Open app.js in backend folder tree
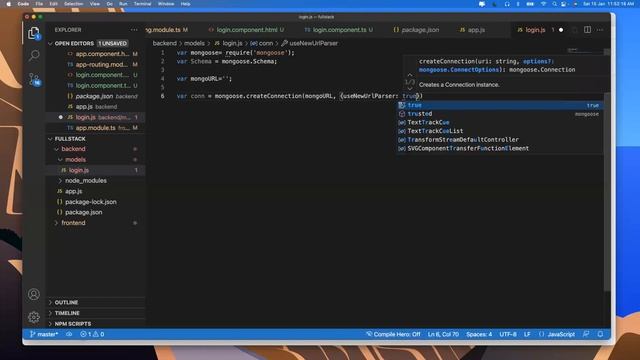This screenshot has height=360, width=640. pyautogui.click(x=96, y=191)
